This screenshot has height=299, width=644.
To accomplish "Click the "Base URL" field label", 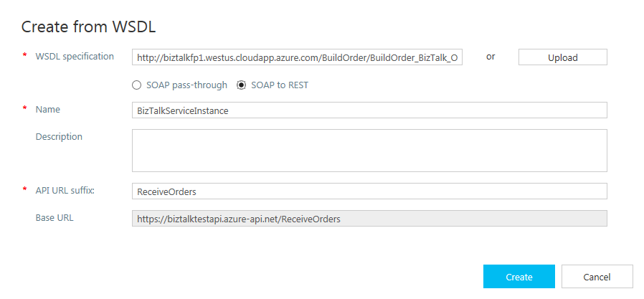I will (x=55, y=217).
